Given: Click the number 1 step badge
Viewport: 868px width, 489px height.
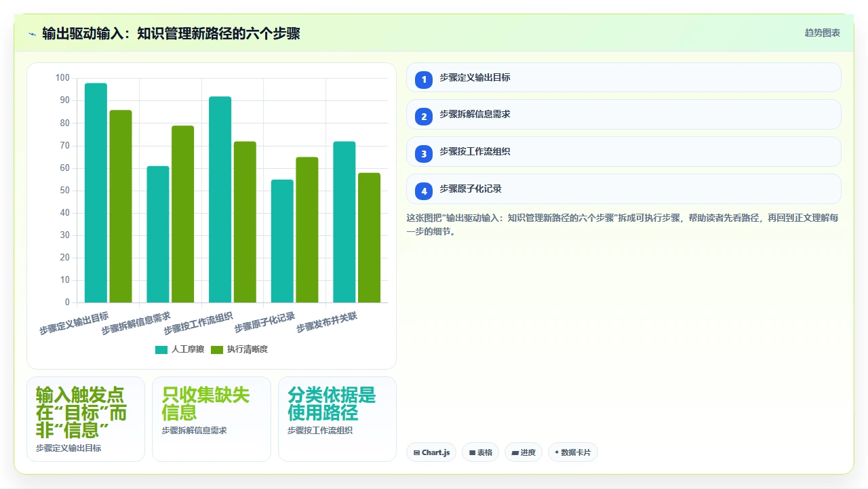Looking at the screenshot, I should coord(424,79).
